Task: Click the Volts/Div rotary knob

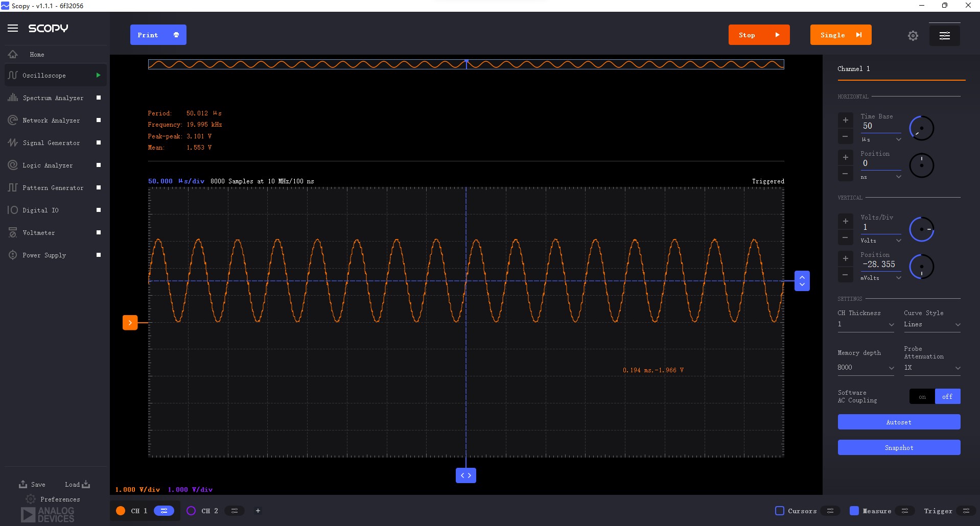Action: 922,229
